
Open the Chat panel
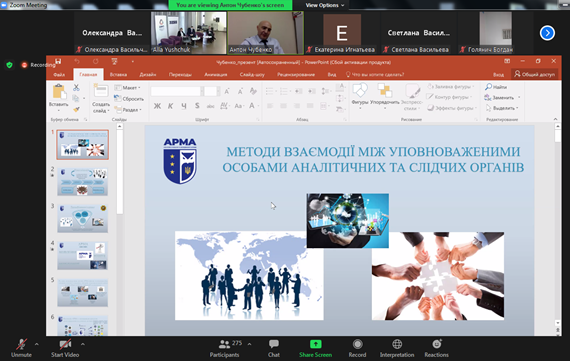[274, 348]
